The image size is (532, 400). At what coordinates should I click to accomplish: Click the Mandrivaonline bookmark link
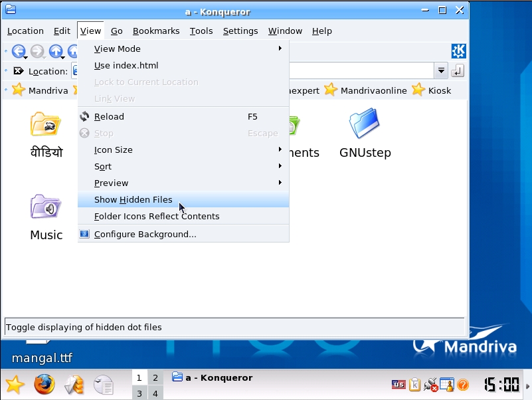click(x=373, y=90)
